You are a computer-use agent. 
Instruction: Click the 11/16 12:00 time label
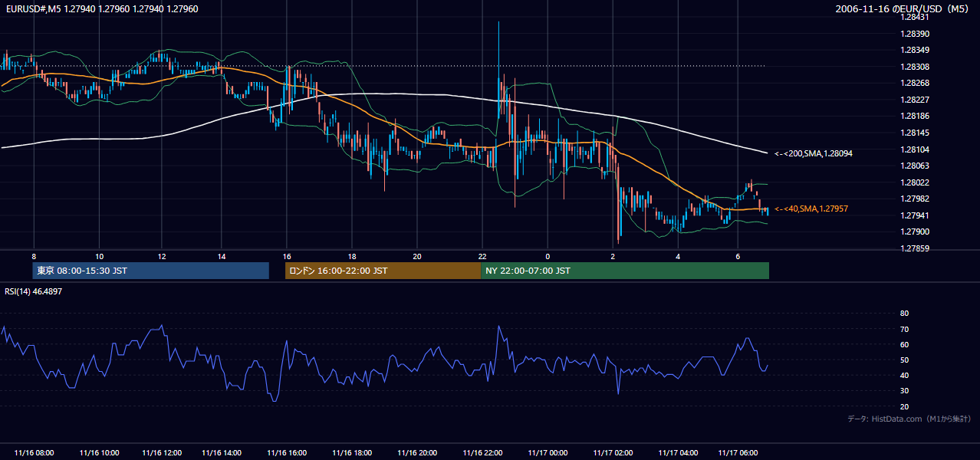coord(162,453)
